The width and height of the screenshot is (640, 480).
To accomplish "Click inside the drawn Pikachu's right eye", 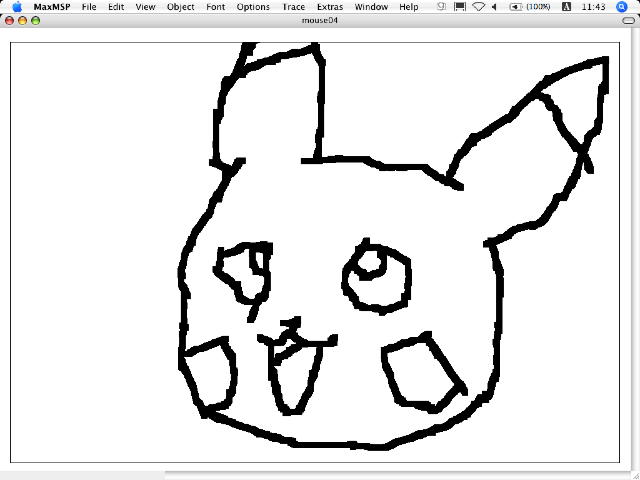I will [x=376, y=276].
